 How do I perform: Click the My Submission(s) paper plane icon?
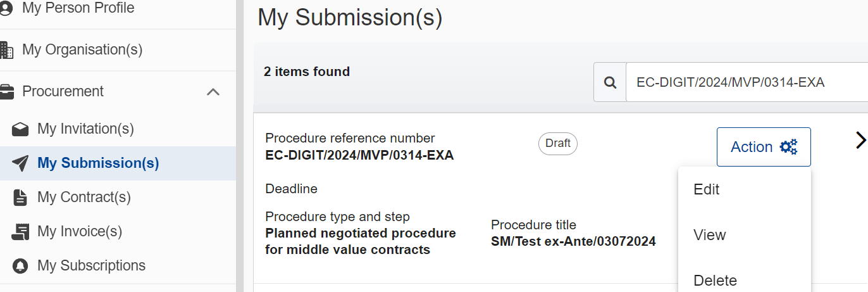pyautogui.click(x=20, y=163)
